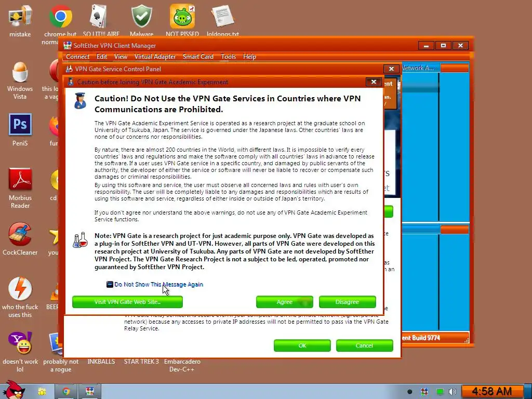Open the View menu
The width and height of the screenshot is (532, 399).
pyautogui.click(x=121, y=57)
